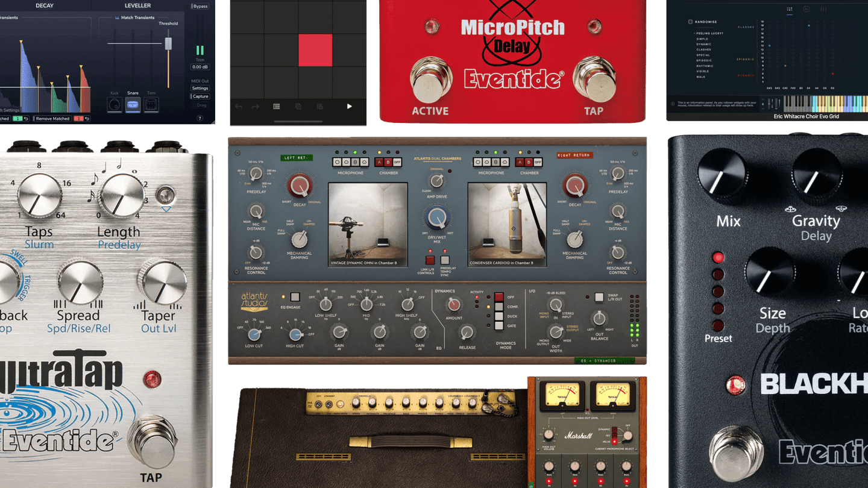This screenshot has height=488, width=868.
Task: Click undo arrow next to red count box
Action: point(87,119)
